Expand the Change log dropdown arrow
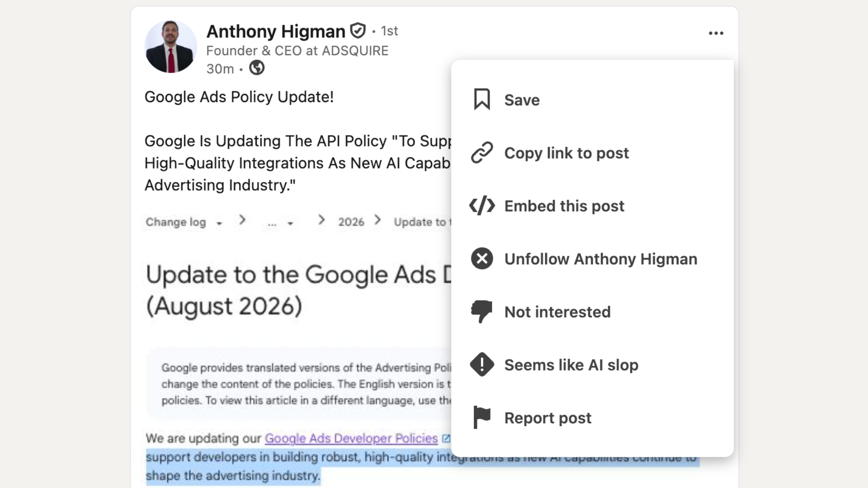The width and height of the screenshot is (868, 488). (x=219, y=223)
